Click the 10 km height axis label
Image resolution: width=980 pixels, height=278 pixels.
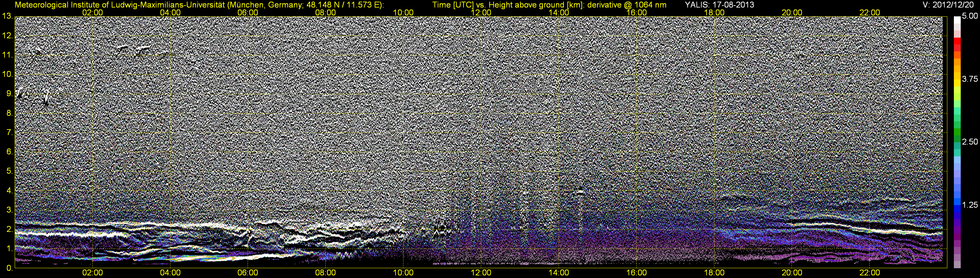click(7, 74)
